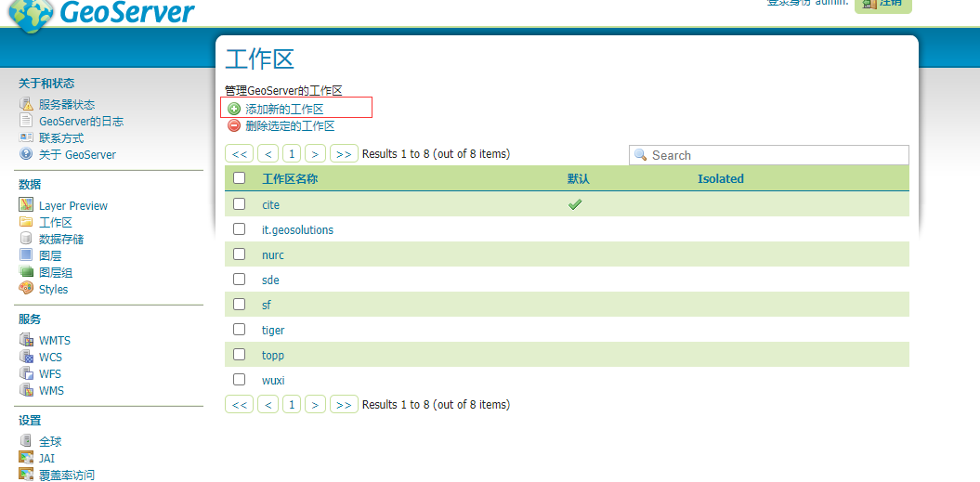Click the server status icon in sidebar
980x482 pixels.
pos(26,104)
